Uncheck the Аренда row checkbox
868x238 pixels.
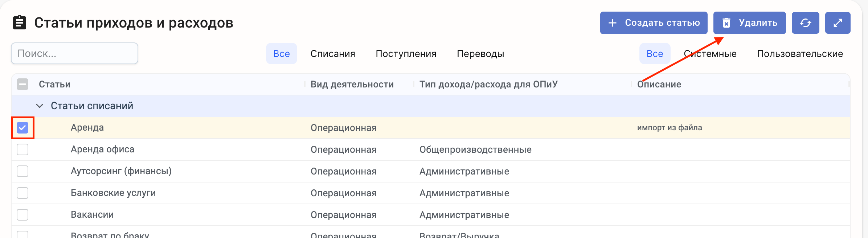coord(22,128)
